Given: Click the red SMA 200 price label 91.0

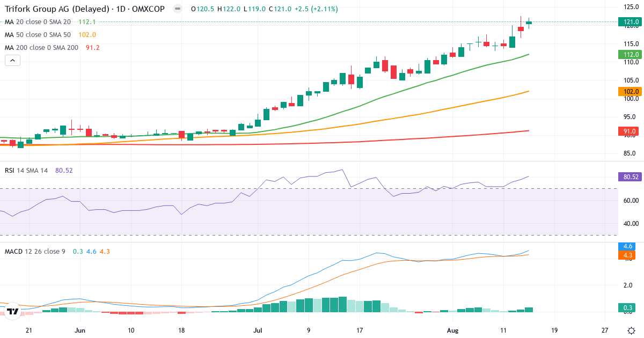Looking at the screenshot, I should pos(630,131).
